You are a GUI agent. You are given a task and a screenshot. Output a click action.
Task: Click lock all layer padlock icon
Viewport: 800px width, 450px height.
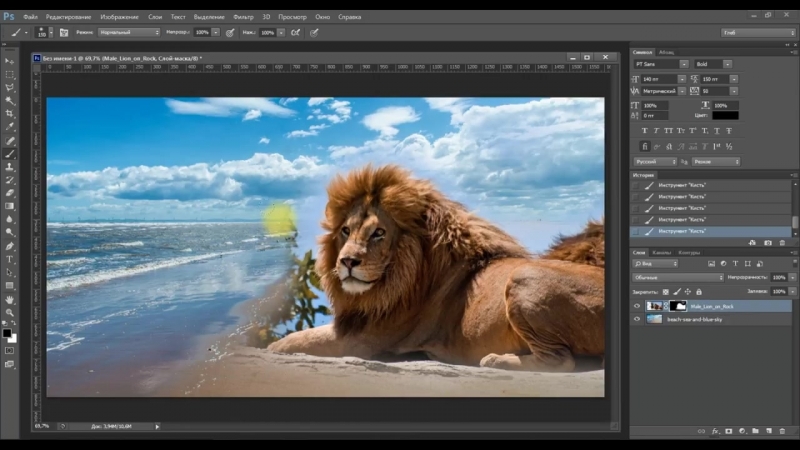(x=698, y=291)
